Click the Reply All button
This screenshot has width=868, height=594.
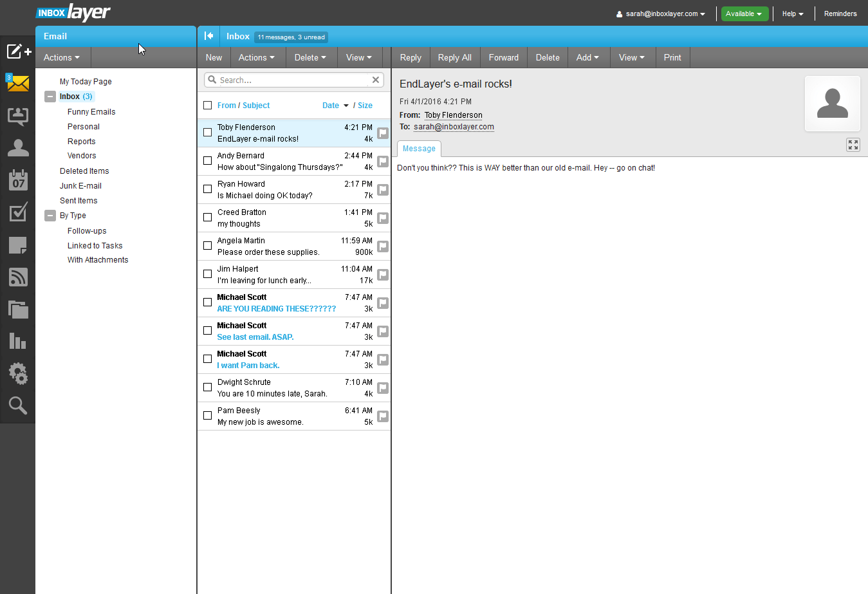454,57
